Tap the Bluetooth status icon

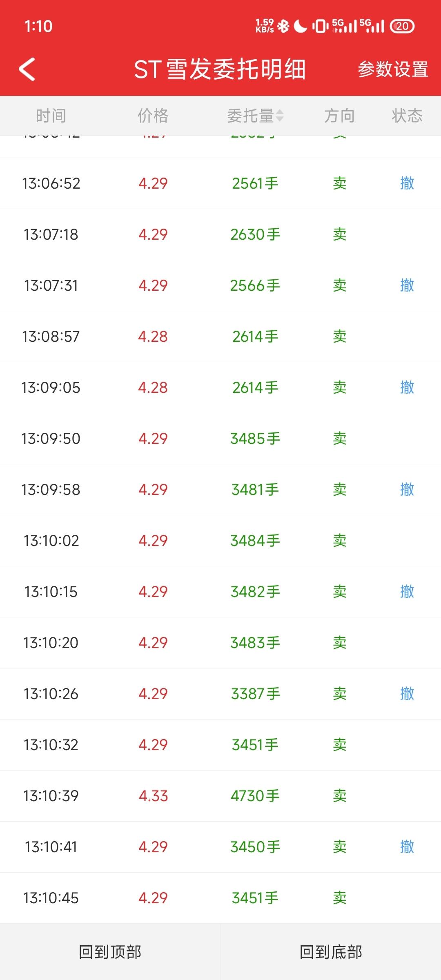pos(283,26)
